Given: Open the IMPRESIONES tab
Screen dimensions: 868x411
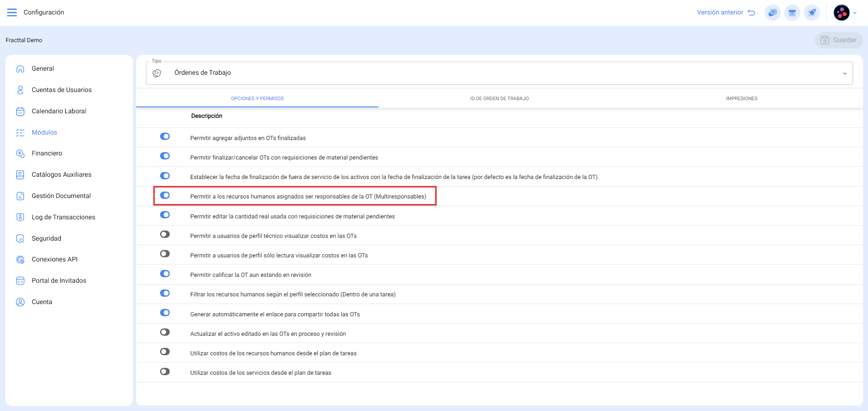Looking at the screenshot, I should click(741, 98).
